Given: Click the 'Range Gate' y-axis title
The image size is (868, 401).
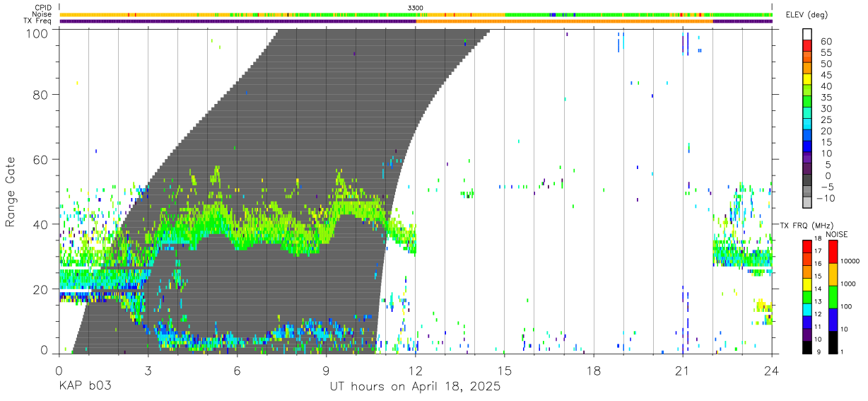Looking at the screenshot, I should coord(11,192).
